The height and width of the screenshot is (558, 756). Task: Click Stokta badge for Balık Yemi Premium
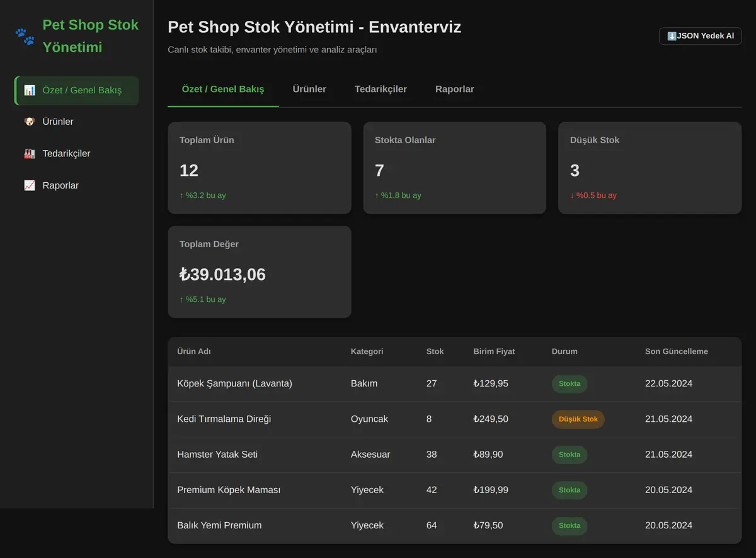tap(570, 526)
